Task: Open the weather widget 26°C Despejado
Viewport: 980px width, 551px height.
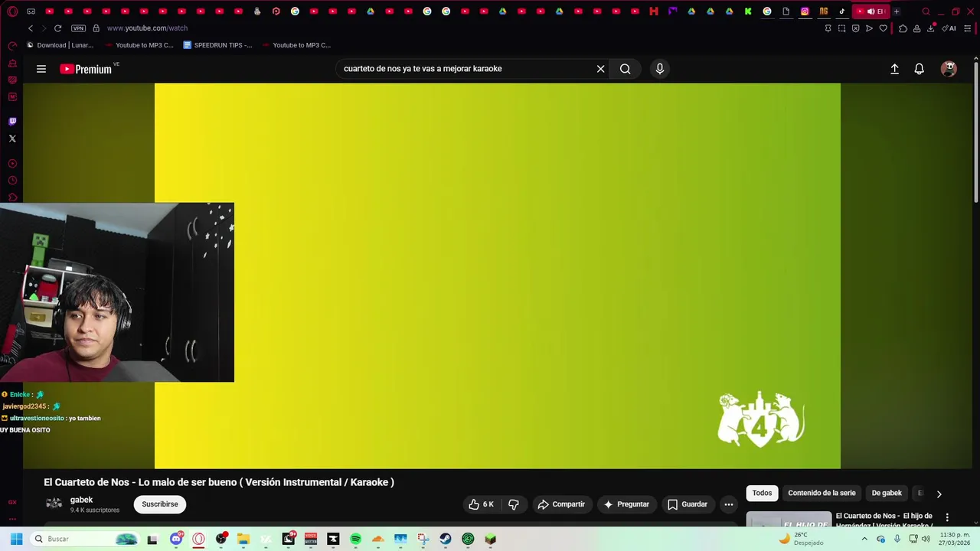Action: coord(801,539)
